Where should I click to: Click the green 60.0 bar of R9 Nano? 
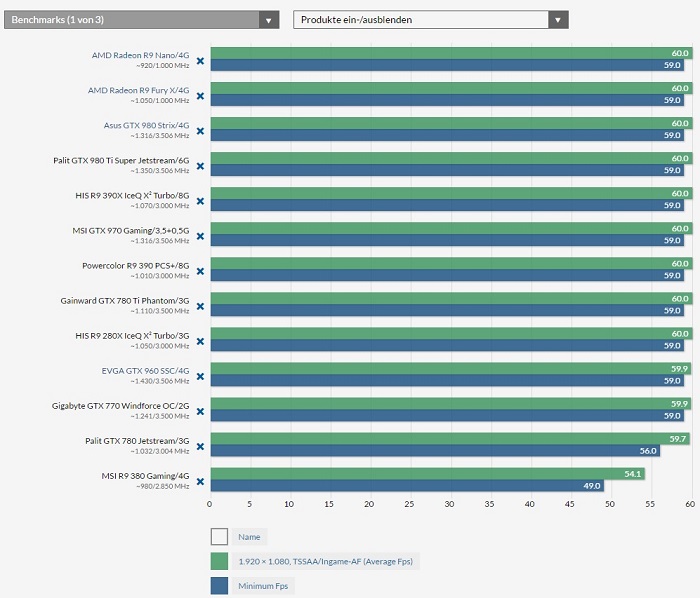pyautogui.click(x=451, y=53)
